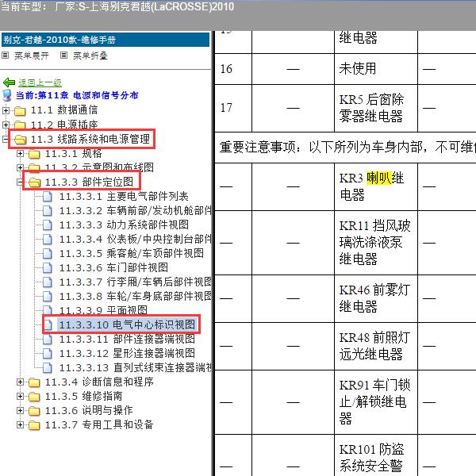Click the 未使用 cell in row 16

[x=376, y=69]
